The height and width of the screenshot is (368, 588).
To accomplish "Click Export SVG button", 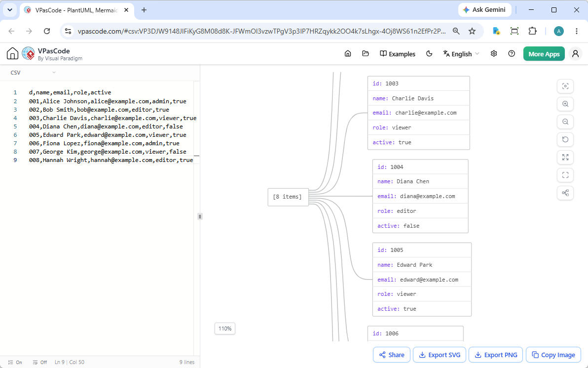I will coord(440,355).
